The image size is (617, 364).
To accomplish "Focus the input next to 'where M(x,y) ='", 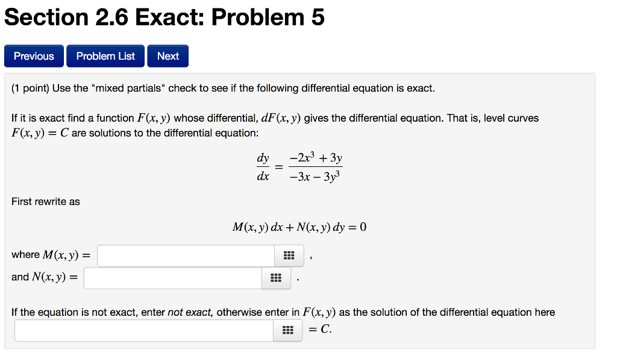I will point(186,256).
